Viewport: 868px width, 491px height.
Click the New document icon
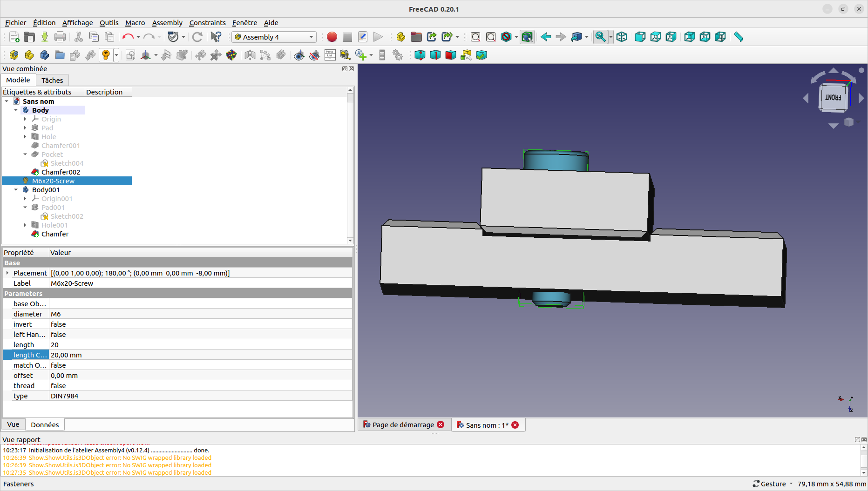(14, 37)
